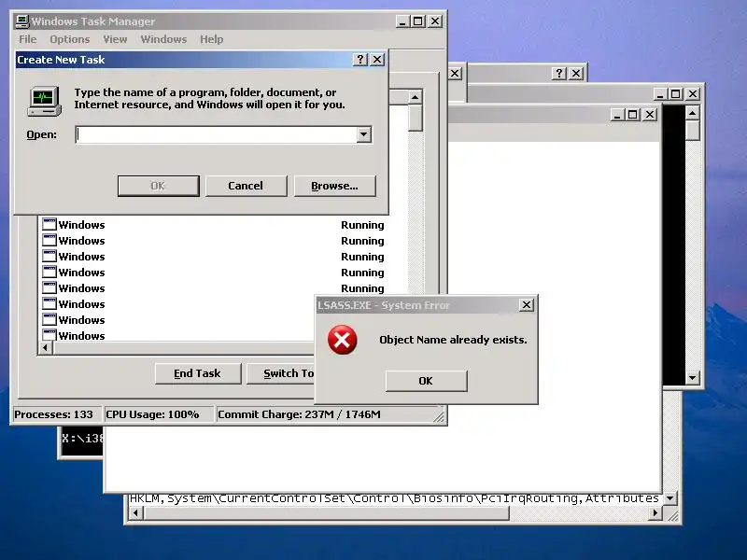The width and height of the screenshot is (747, 560).
Task: Click the red error icon in LSASS.EXE dialog
Action: tap(342, 340)
